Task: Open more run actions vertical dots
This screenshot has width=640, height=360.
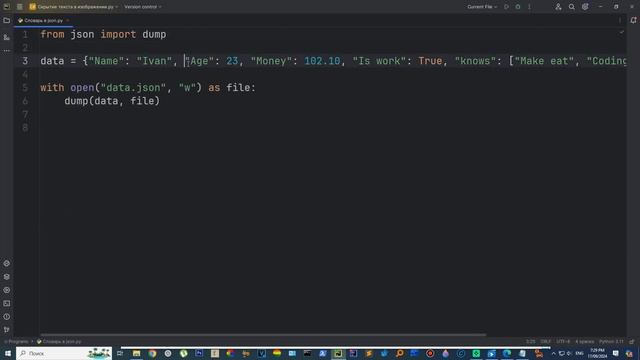Action: (x=529, y=7)
